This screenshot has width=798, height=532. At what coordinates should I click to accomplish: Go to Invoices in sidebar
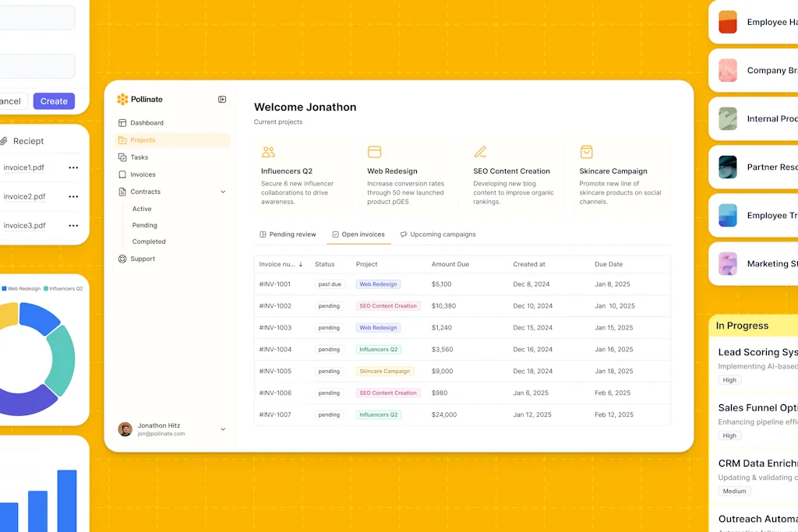(143, 174)
